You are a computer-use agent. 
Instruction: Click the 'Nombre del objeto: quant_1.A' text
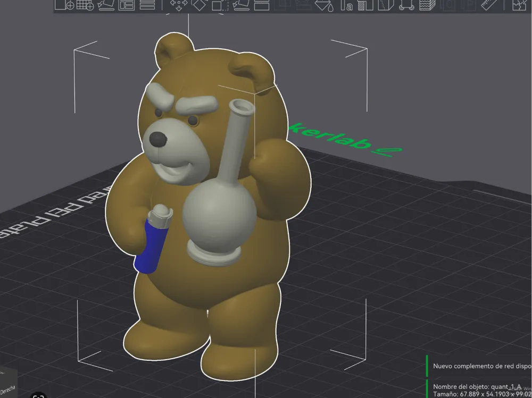(x=477, y=387)
